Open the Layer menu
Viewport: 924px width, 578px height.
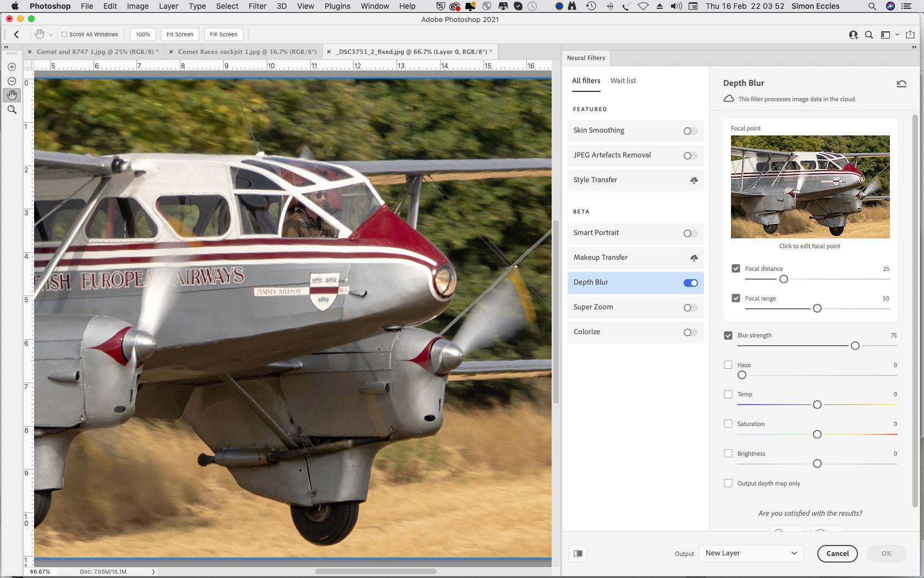(168, 6)
